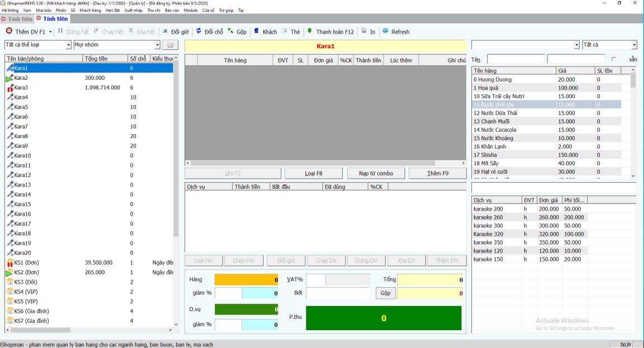Click the Loại F8 button
Viewport: 644px width, 348px height.
[x=313, y=174]
